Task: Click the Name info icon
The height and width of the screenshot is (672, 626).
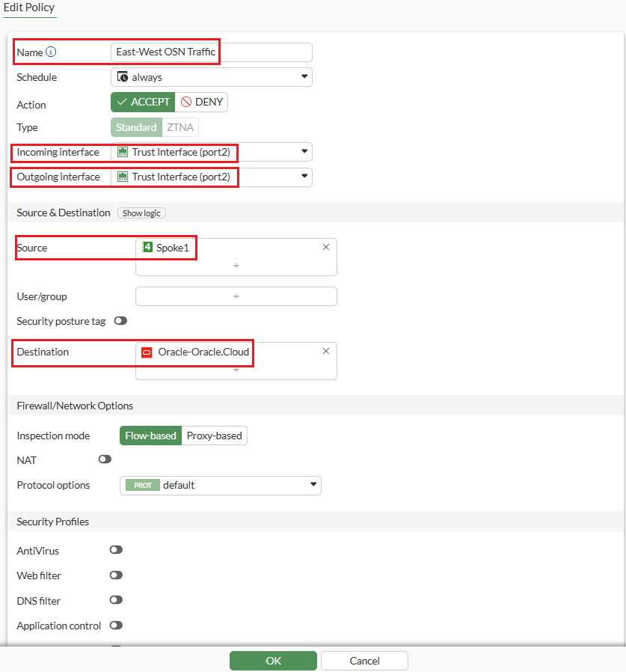Action: [51, 52]
